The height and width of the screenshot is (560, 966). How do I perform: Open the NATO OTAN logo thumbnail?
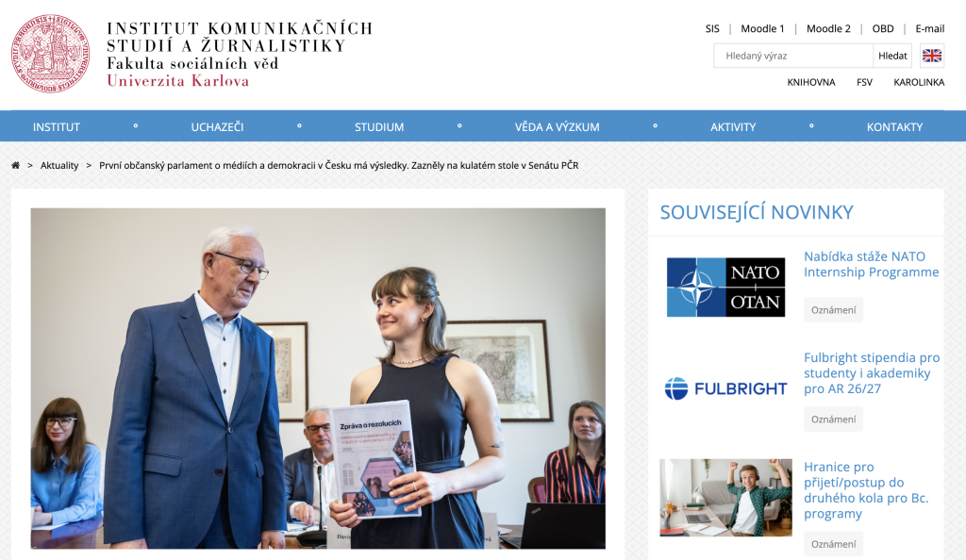click(x=725, y=288)
